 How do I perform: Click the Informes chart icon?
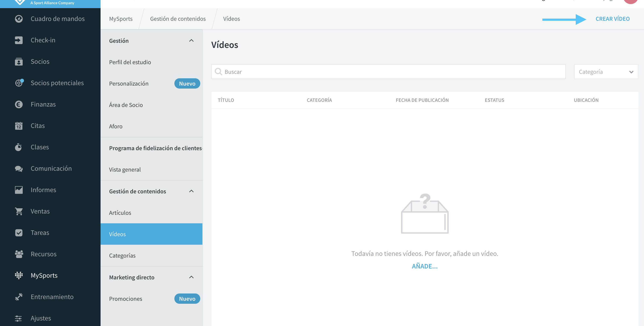pos(19,190)
